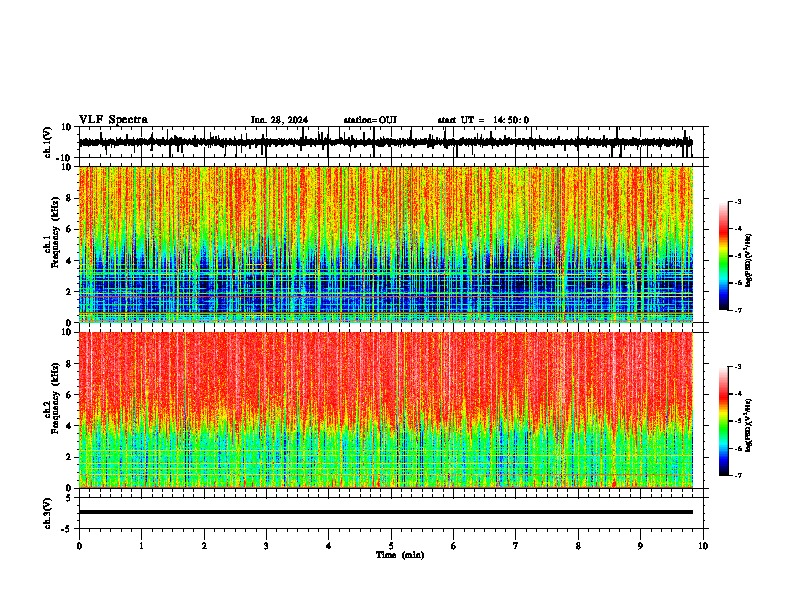Screen dimensions: 792x612
Task: Click the "-7" label below ch.2 colorbar
Action: [x=737, y=475]
